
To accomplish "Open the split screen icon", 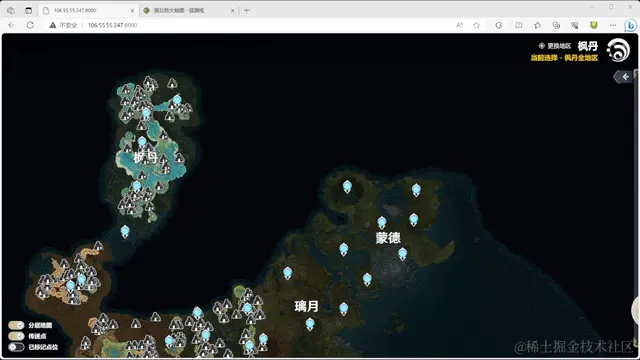I will pos(518,25).
